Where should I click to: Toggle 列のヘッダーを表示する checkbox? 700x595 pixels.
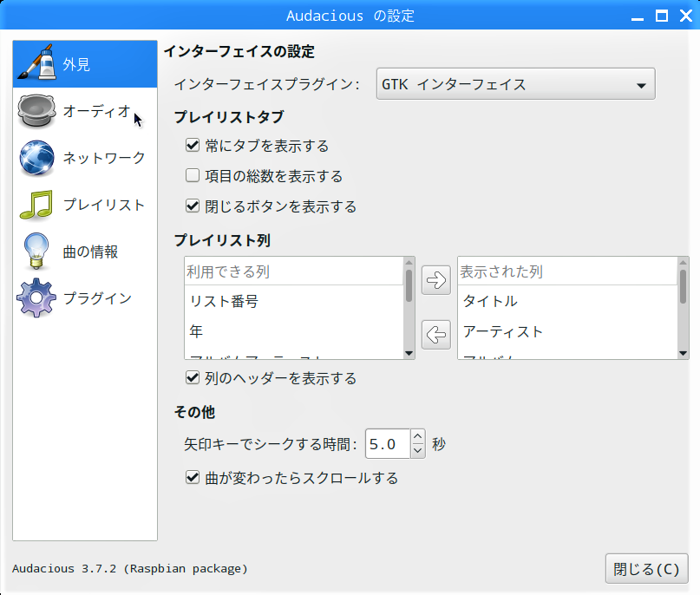point(193,377)
